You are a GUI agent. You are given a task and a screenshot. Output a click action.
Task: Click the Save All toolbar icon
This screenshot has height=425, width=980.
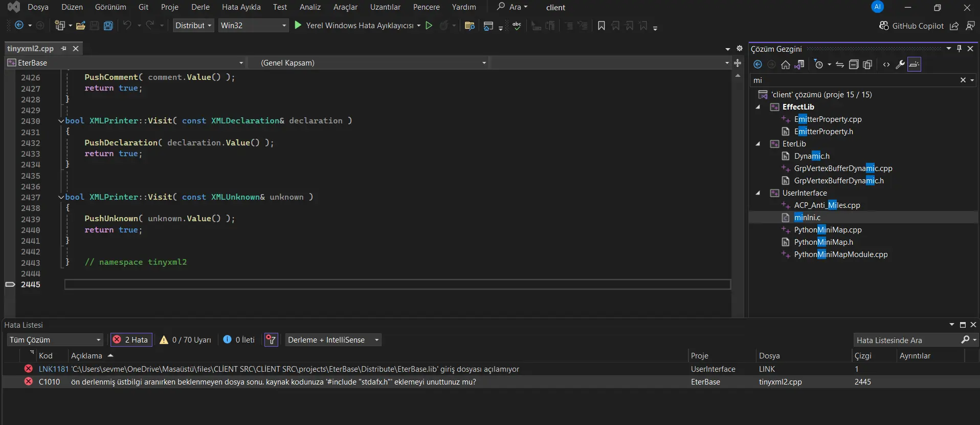click(x=108, y=26)
